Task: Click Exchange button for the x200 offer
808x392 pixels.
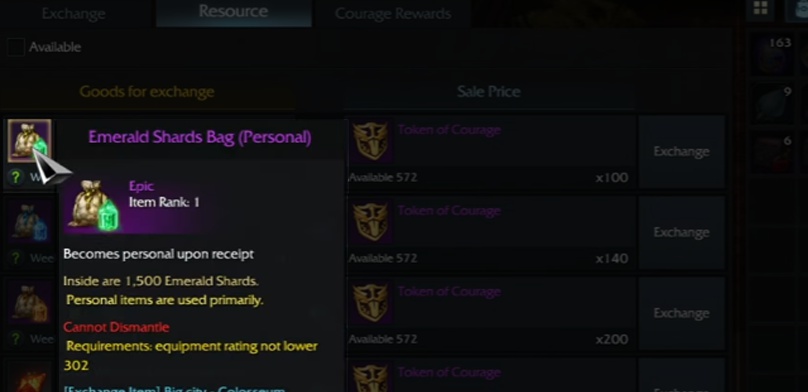Action: pos(681,313)
